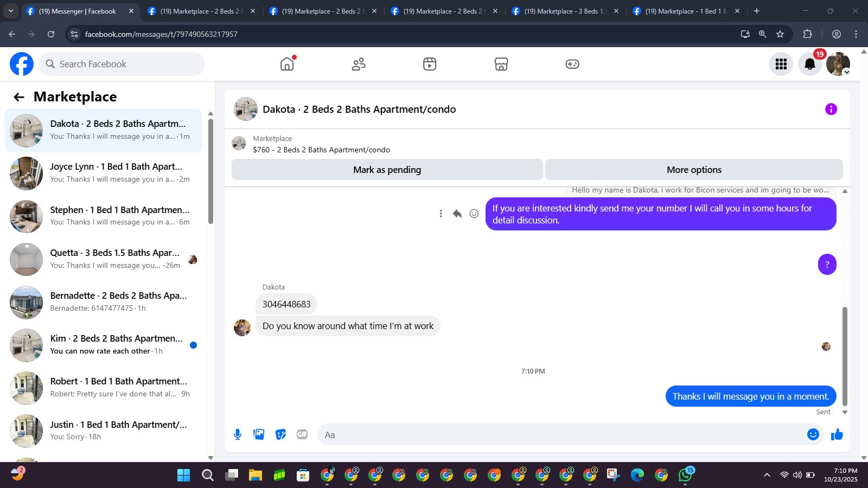Click the purple question mark message bubble
The image size is (868, 488).
pyautogui.click(x=827, y=265)
